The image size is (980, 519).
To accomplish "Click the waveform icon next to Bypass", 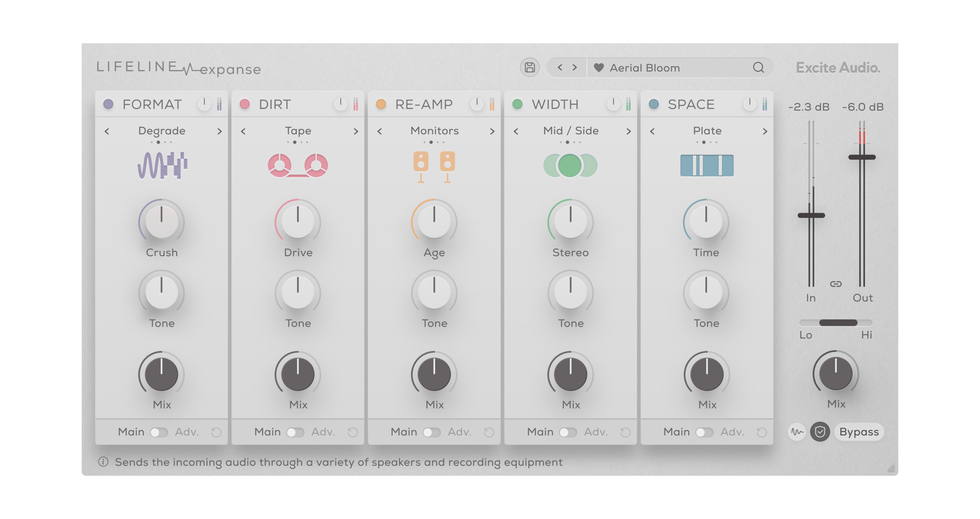I will coord(797,432).
